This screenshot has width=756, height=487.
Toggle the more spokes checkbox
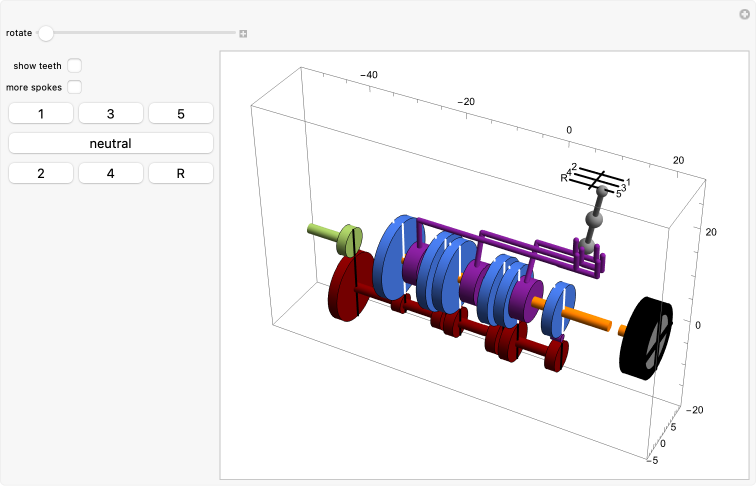coord(74,87)
